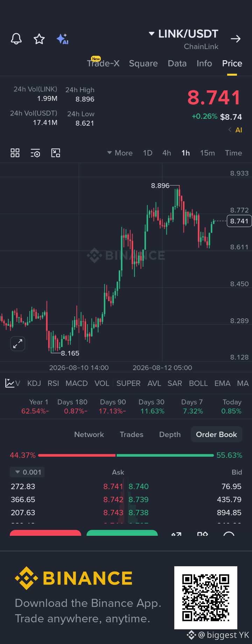Open the 0.001 price precision dropdown
Image resolution: width=252 pixels, height=644 pixels.
click(27, 472)
